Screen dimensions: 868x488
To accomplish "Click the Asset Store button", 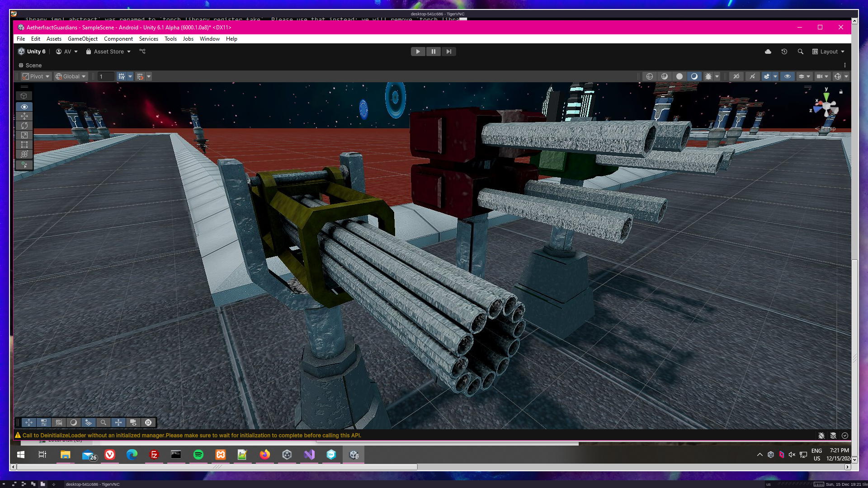I will (108, 52).
